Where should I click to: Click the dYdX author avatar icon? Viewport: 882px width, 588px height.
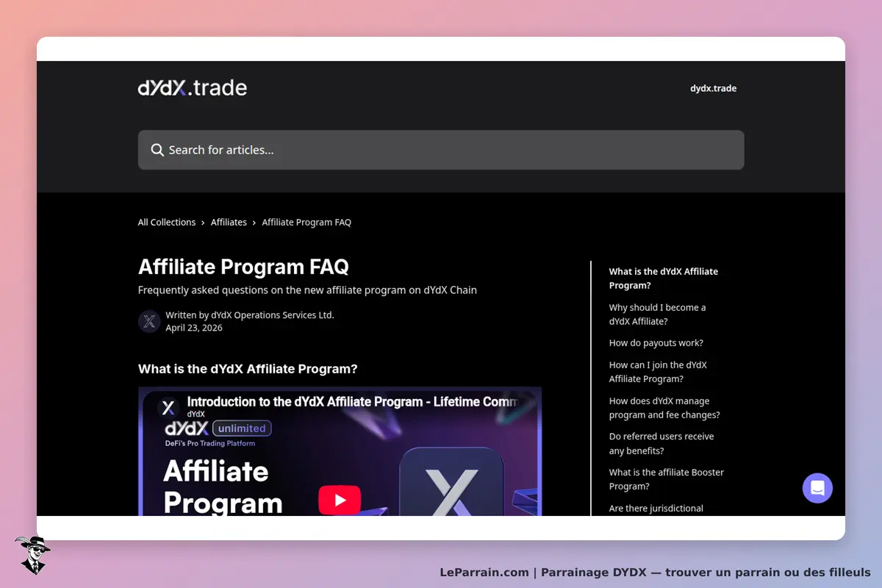coord(149,321)
